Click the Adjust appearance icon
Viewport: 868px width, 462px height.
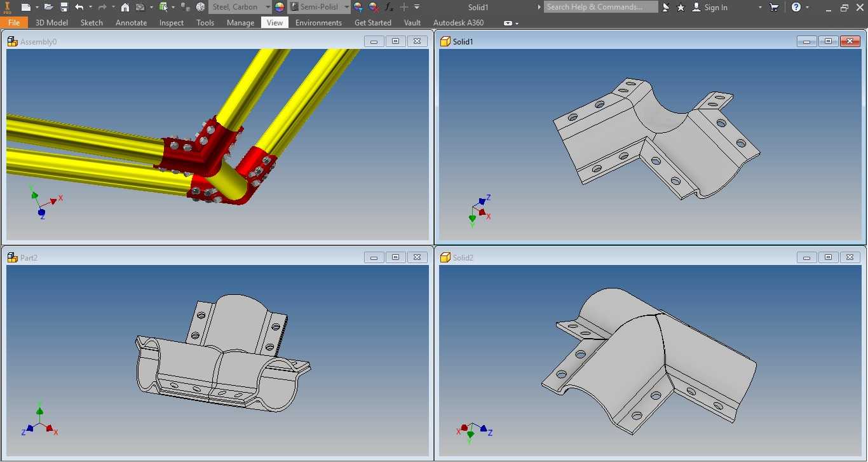358,7
